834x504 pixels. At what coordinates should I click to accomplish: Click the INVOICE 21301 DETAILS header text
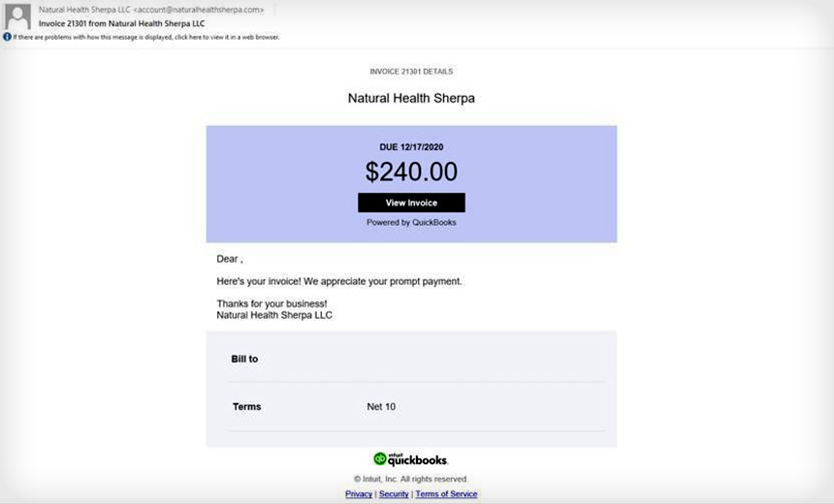coord(411,72)
